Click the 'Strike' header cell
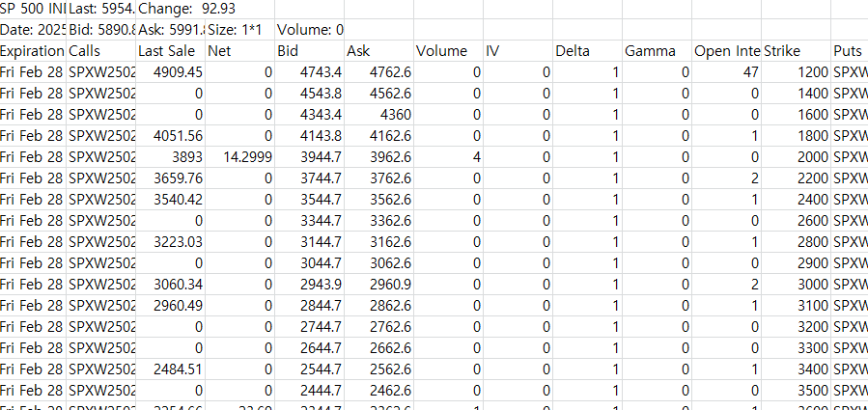This screenshot has width=868, height=410. pos(796,51)
